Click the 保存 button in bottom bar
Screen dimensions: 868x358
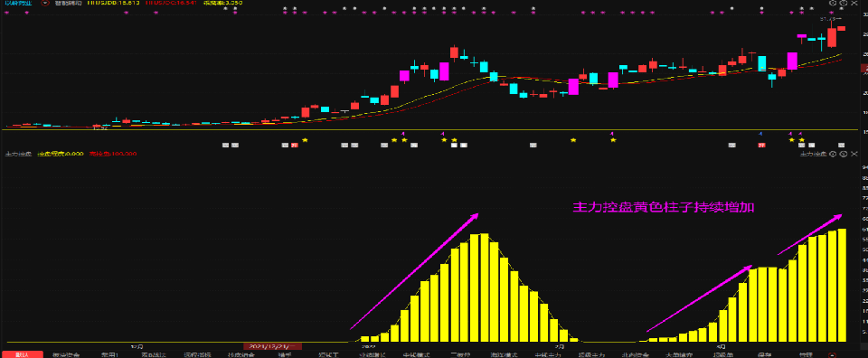click(763, 354)
